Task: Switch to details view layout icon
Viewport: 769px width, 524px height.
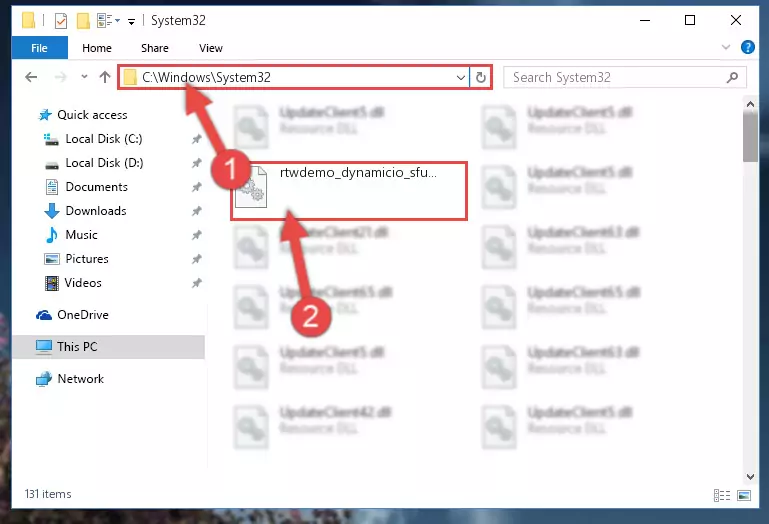Action: pyautogui.click(x=722, y=496)
